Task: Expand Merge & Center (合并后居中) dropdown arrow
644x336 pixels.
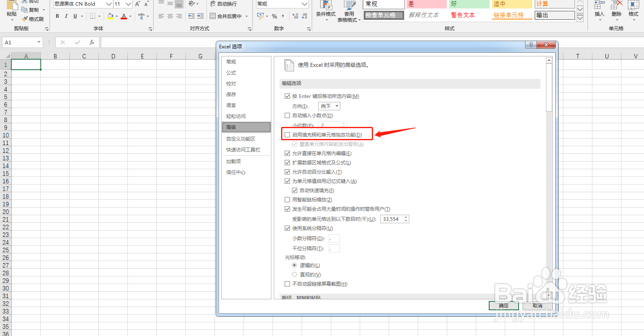Action: coord(246,16)
